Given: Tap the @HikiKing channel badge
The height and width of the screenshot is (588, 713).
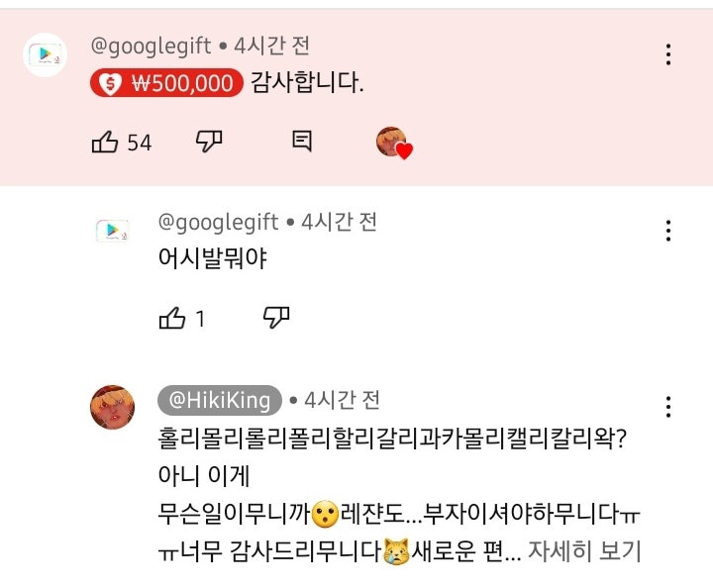Looking at the screenshot, I should coord(220,400).
